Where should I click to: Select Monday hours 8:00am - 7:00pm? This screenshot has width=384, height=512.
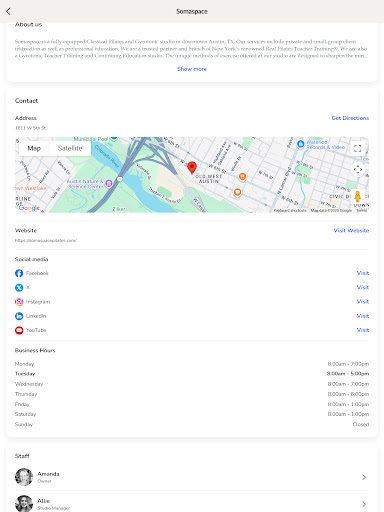(348, 364)
